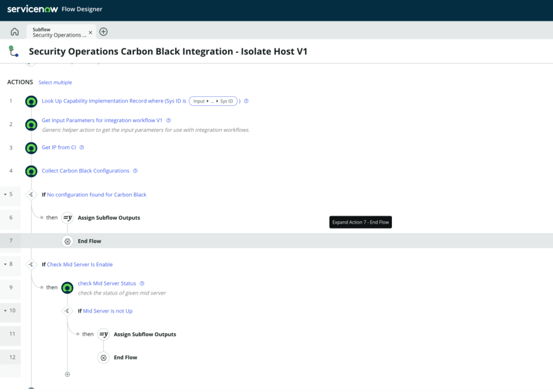
Task: Show help for Get IP from CI
Action: 82,147
